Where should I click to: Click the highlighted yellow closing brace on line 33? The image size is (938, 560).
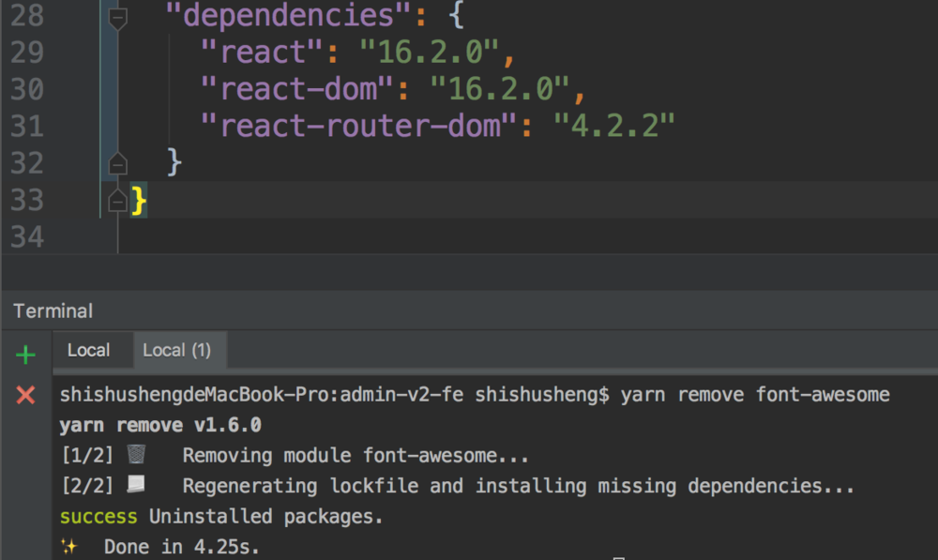tap(138, 200)
